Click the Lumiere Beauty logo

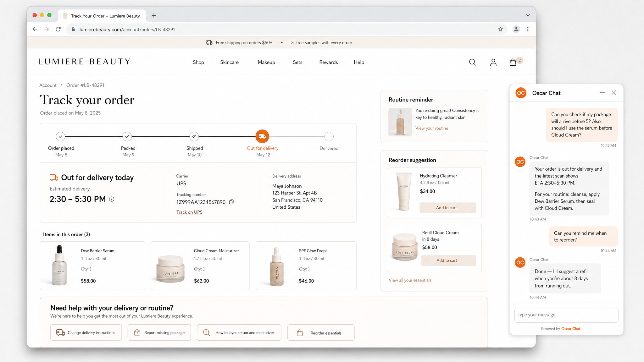tap(85, 62)
